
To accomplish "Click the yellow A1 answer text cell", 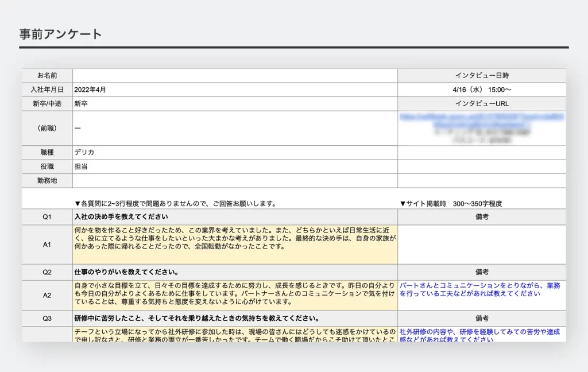I will [235, 244].
